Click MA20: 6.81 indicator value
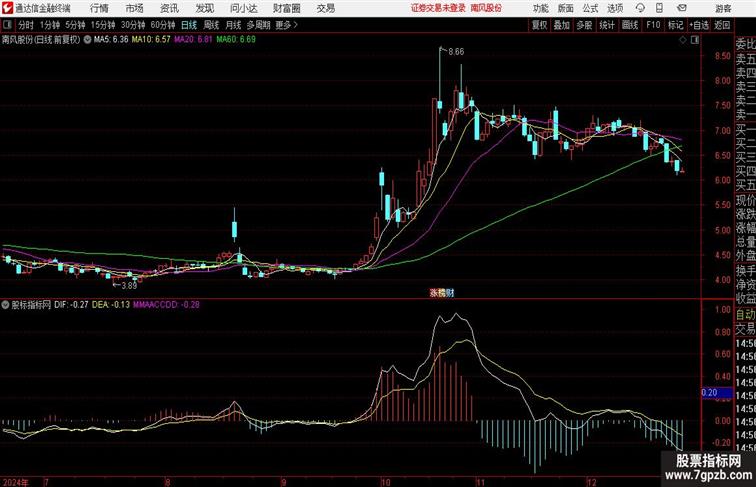 [x=193, y=40]
